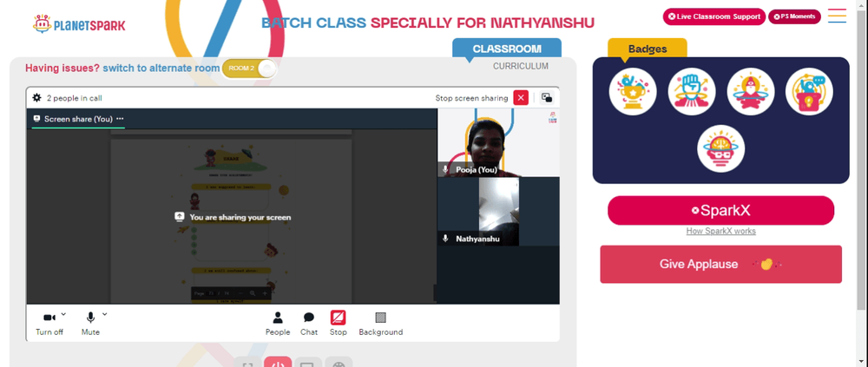Screen dimensions: 868x367
Task: Open Live Classroom Support
Action: pos(714,16)
